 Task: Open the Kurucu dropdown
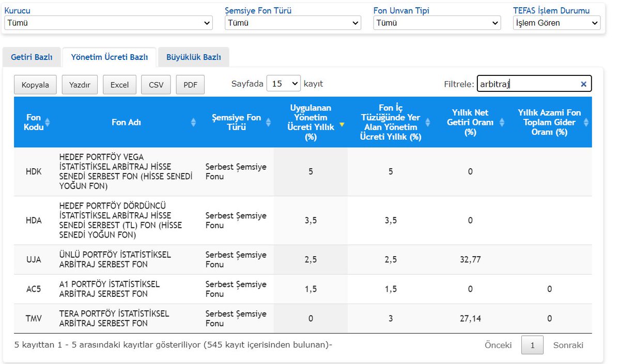pyautogui.click(x=109, y=23)
